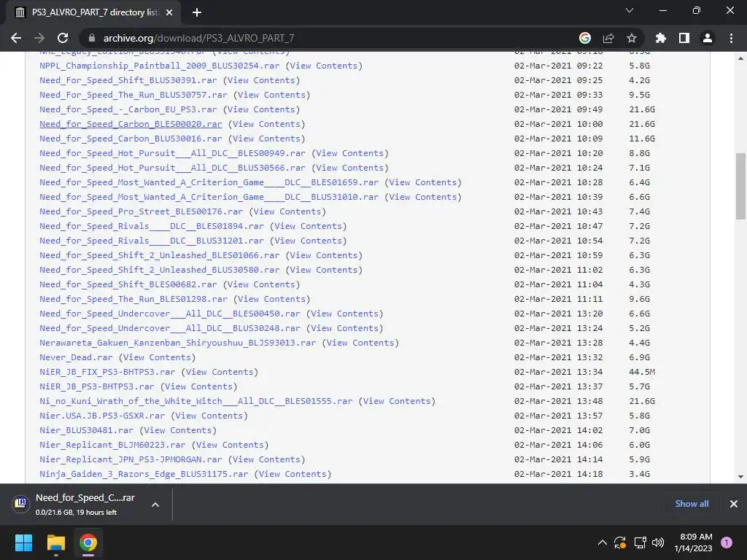Open the Chrome profile icon
Image resolution: width=747 pixels, height=560 pixels.
708,38
